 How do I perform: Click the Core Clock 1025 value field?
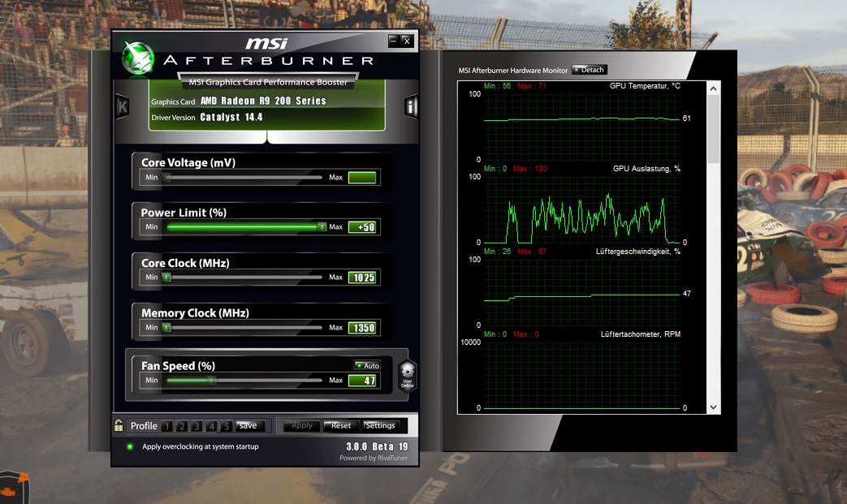pos(362,278)
